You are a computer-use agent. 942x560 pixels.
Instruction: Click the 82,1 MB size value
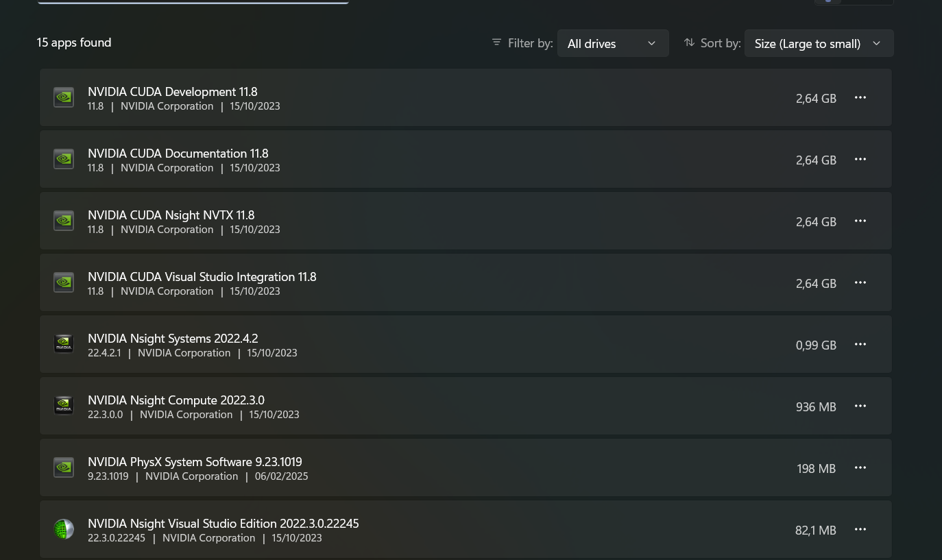[x=816, y=531]
